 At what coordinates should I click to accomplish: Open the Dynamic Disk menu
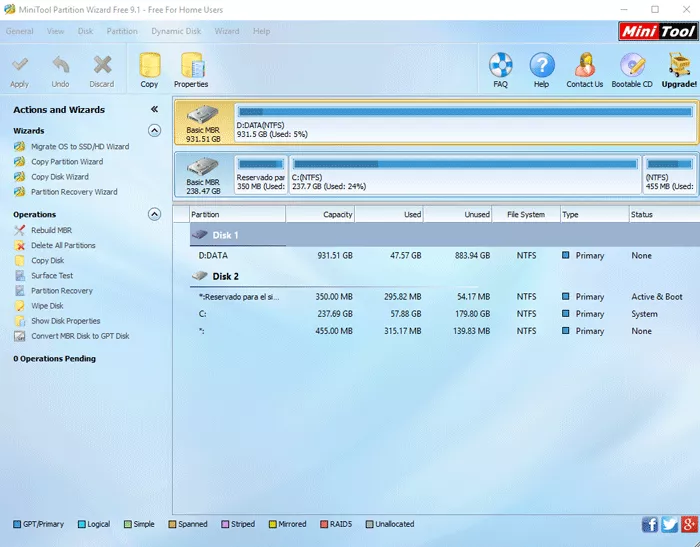(x=176, y=31)
